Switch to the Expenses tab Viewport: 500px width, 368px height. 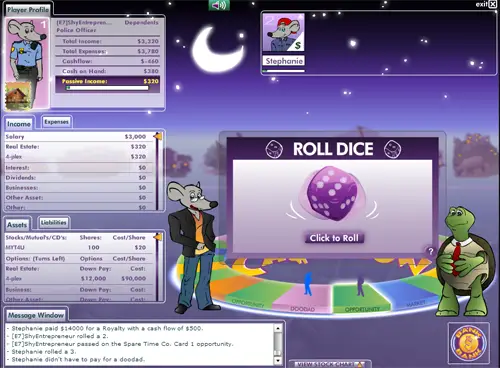pos(56,122)
